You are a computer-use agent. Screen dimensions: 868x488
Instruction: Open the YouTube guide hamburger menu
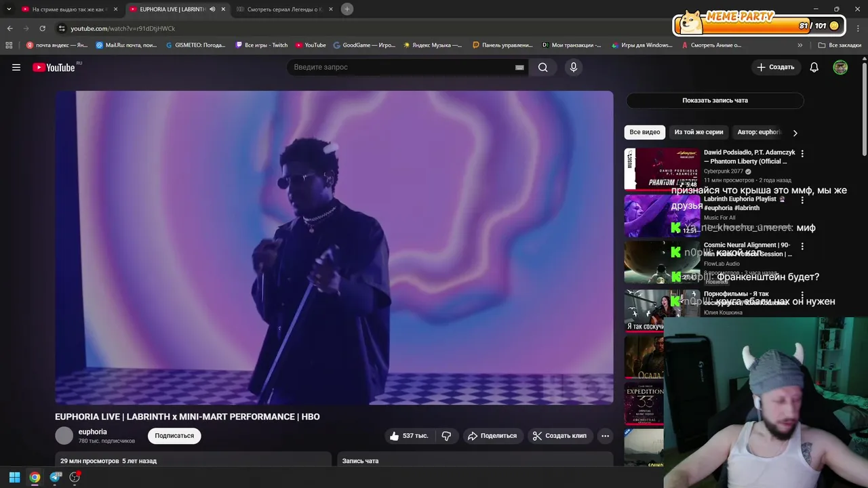coord(16,67)
